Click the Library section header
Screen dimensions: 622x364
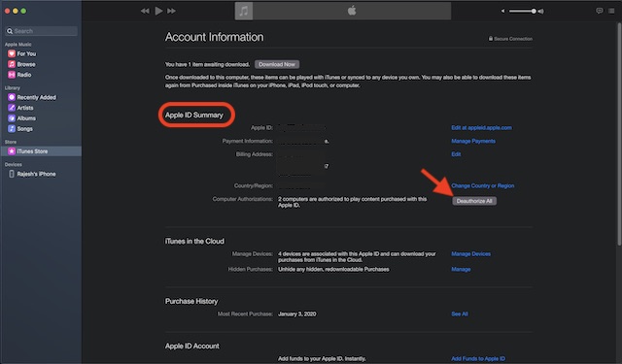(13, 88)
